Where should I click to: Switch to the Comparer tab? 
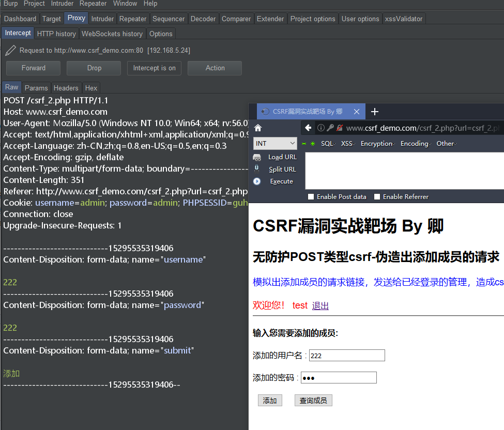(236, 19)
